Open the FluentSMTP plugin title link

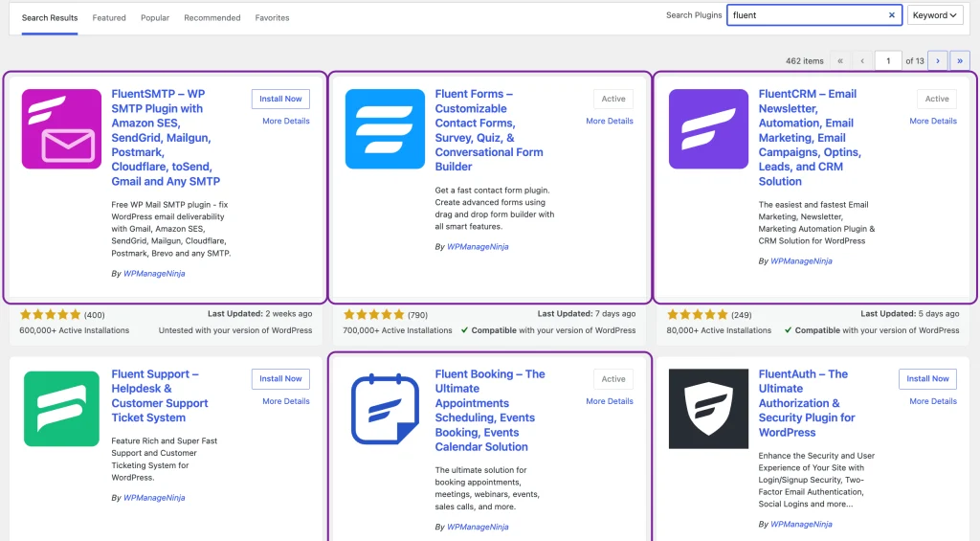(x=166, y=138)
